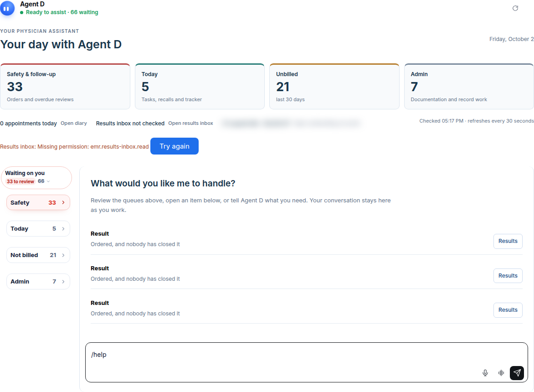Viewport: 534px width, 392px height.
Task: Select the Today queue in the sidebar
Action: tap(38, 229)
